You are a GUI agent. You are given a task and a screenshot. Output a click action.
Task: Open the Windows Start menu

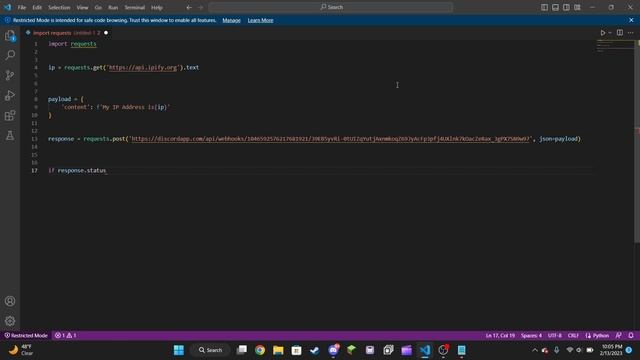179,350
